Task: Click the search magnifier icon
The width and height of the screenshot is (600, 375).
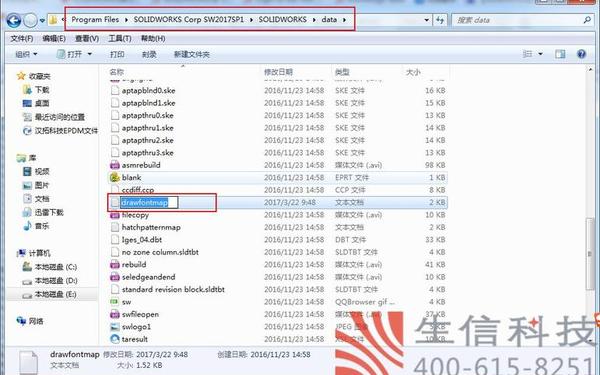Action: point(587,20)
